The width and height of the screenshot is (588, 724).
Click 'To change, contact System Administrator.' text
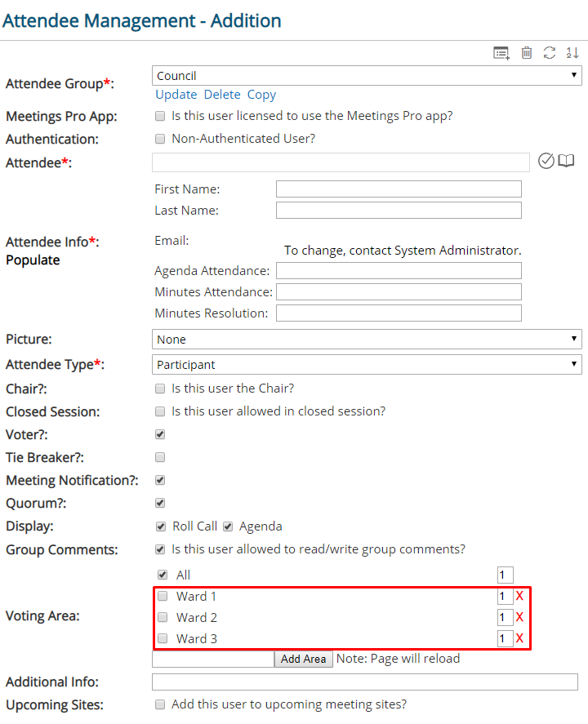(x=403, y=251)
